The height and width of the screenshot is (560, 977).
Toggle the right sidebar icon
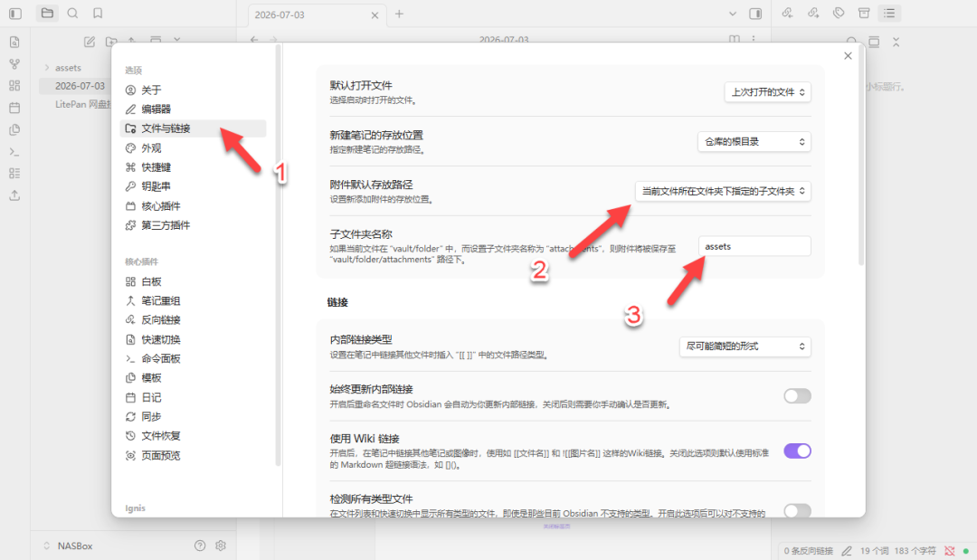755,14
